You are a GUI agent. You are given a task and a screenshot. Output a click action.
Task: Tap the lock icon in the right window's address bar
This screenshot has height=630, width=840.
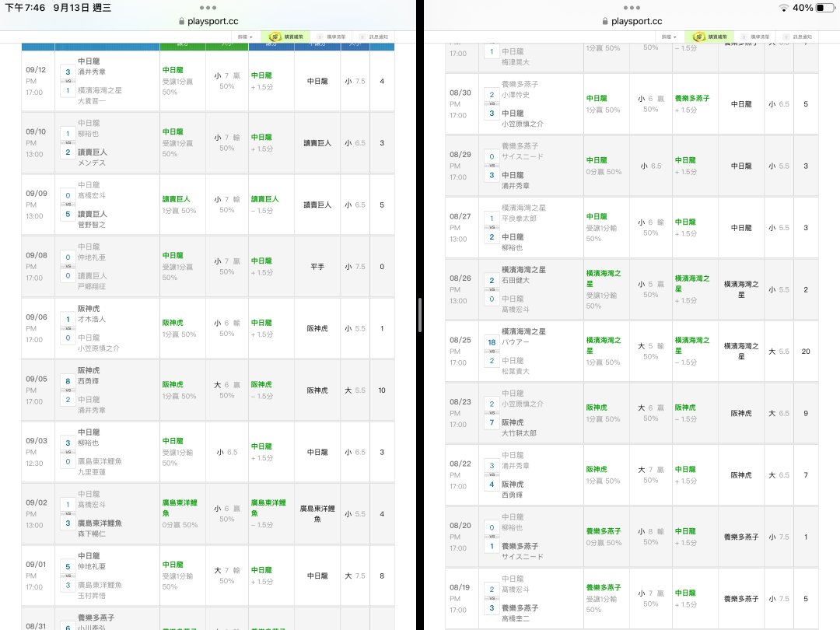pos(605,22)
